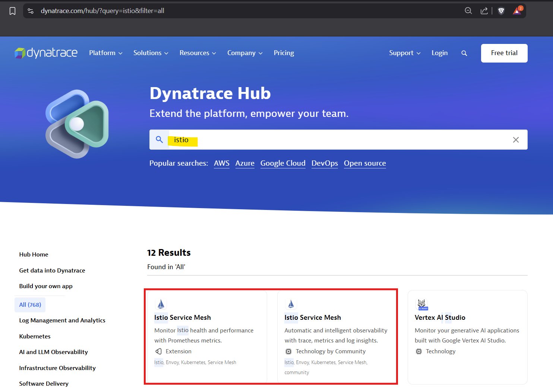This screenshot has height=392, width=553.
Task: Click the Extension type icon on Istio card
Action: click(158, 351)
